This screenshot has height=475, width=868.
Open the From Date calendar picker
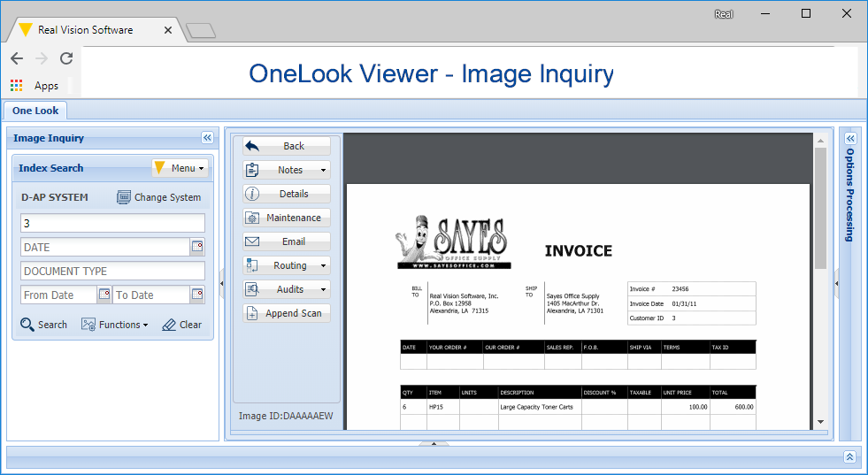click(104, 295)
